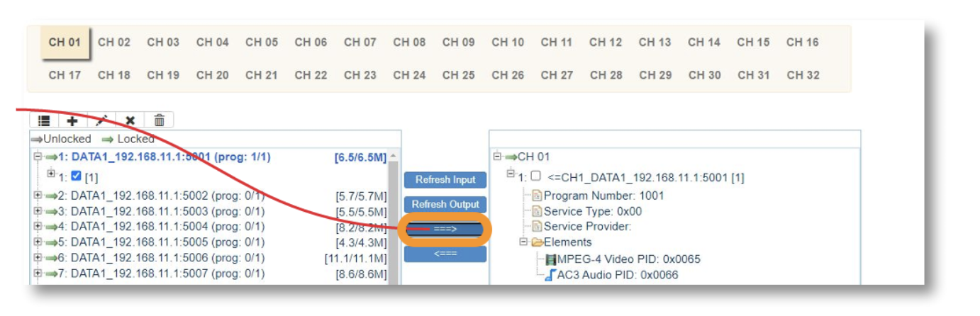Viewport: 980px width, 316px height.
Task: Click the Refresh Output button
Action: click(x=445, y=204)
